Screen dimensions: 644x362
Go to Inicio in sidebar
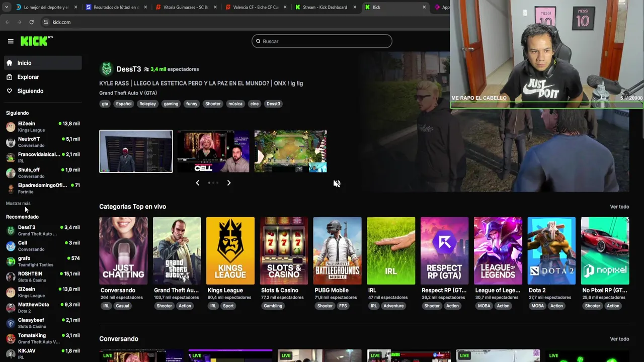click(43, 63)
